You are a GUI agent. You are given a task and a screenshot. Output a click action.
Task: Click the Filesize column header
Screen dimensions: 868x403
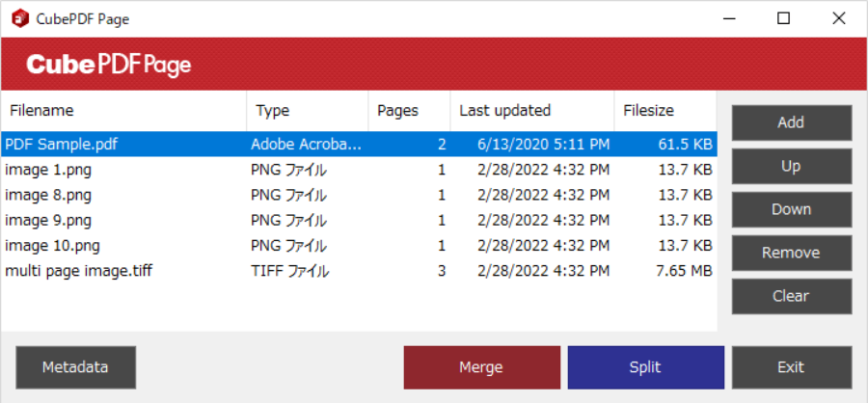coord(665,111)
